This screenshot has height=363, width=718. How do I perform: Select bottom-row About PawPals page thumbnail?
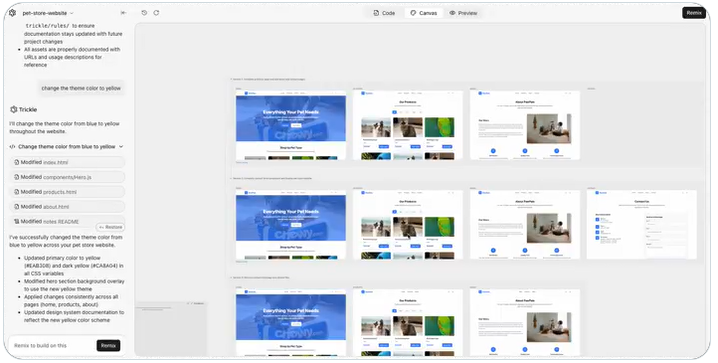(x=525, y=323)
